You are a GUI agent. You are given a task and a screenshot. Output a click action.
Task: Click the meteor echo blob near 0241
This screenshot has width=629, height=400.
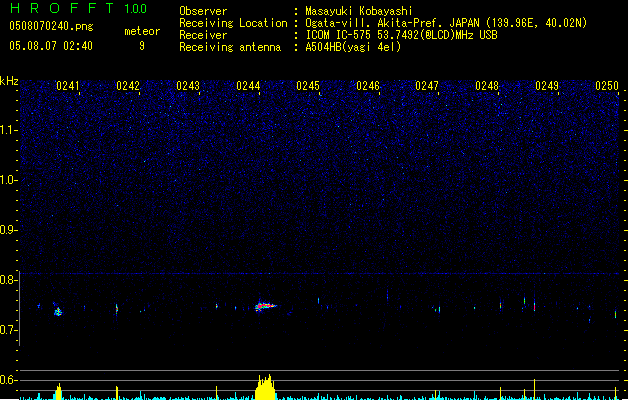58,311
